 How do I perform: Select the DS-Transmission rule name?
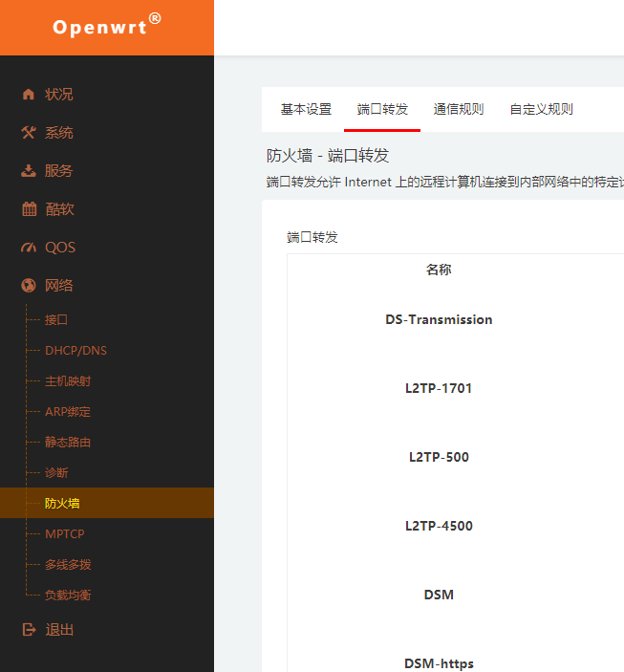pyautogui.click(x=439, y=319)
